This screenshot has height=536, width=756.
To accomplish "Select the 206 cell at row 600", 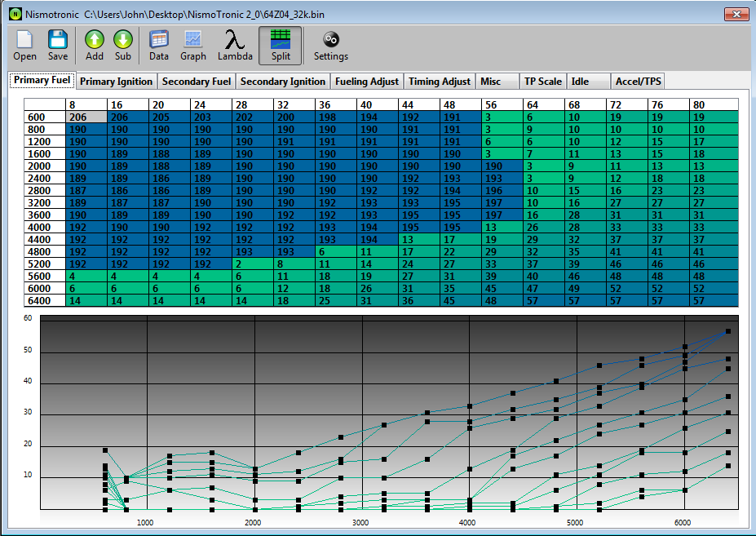I will click(86, 117).
